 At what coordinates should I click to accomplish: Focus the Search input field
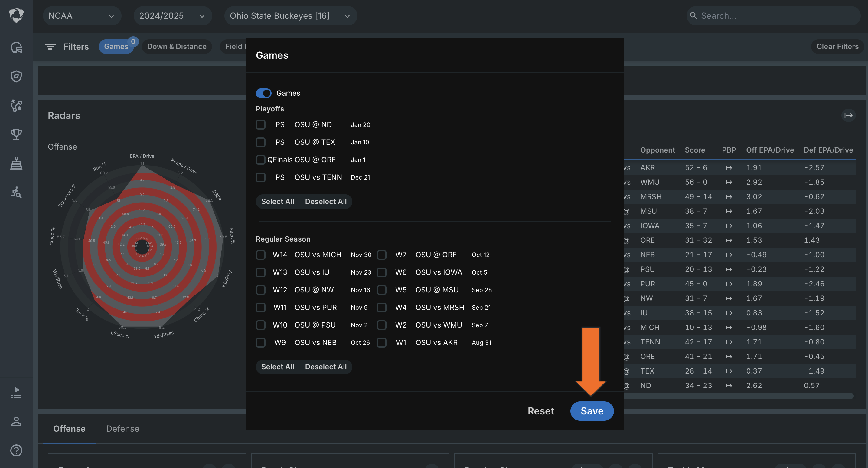(773, 16)
